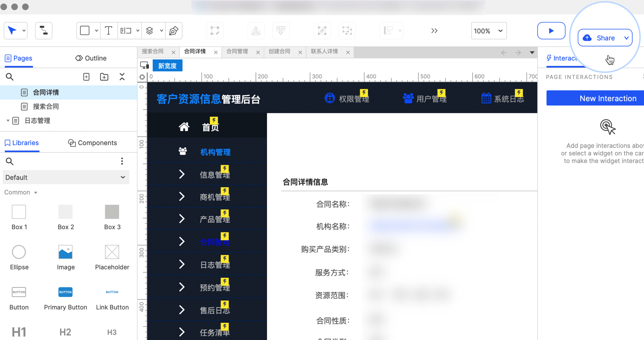Open library search in Libraries panel
Screen dimensions: 644x340
tap(9, 161)
